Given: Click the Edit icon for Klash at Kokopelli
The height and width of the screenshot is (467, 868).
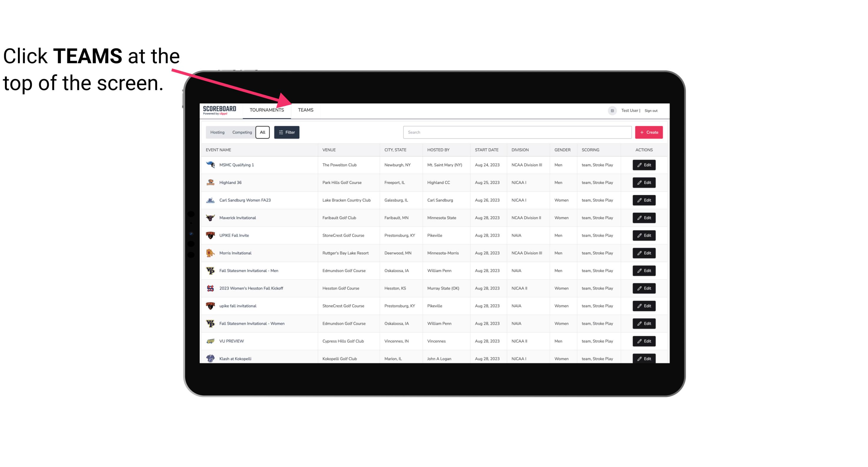Looking at the screenshot, I should [x=644, y=358].
